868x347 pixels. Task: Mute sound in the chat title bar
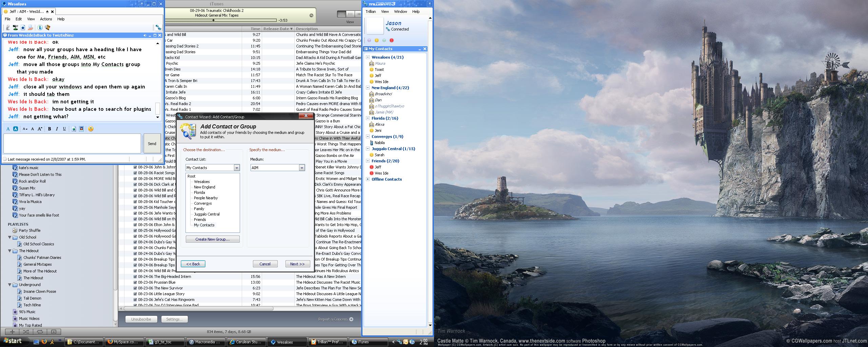(x=145, y=35)
